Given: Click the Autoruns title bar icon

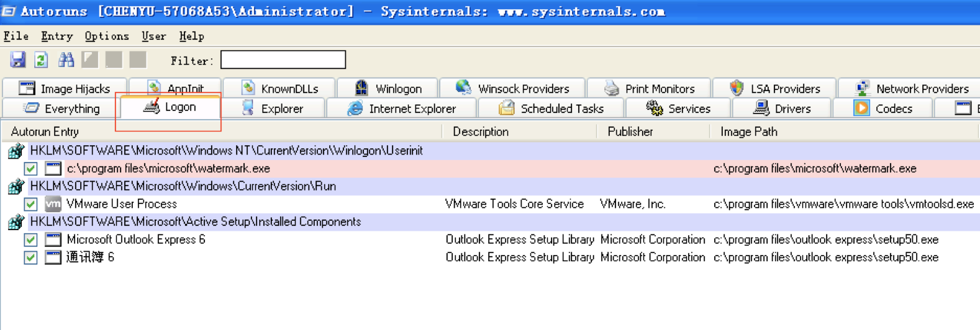Looking at the screenshot, I should [9, 11].
